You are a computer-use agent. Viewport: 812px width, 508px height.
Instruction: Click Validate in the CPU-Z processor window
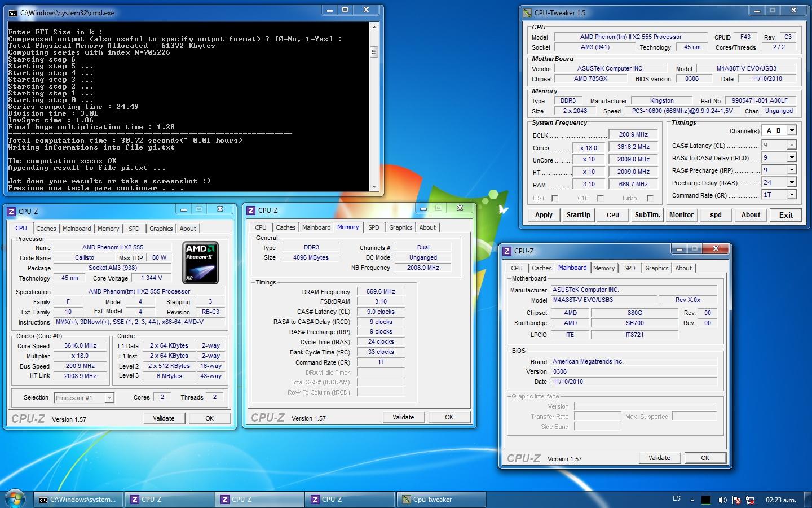[164, 418]
